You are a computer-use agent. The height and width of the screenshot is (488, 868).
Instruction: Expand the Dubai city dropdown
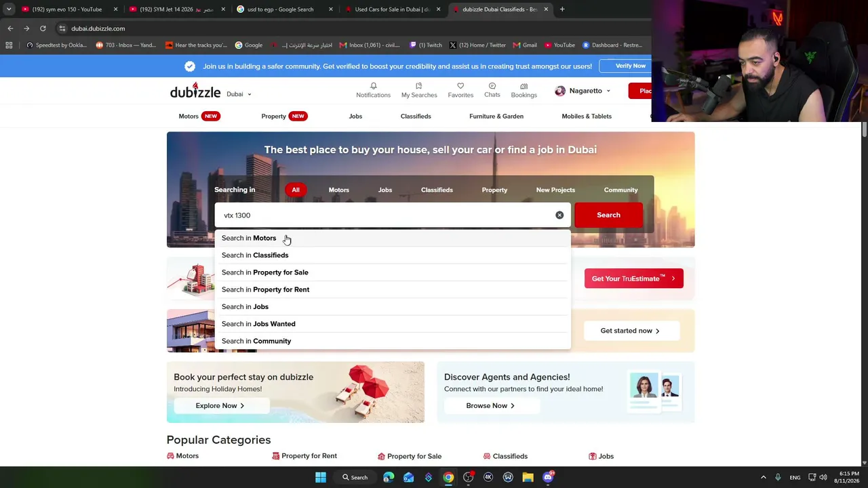(x=239, y=94)
